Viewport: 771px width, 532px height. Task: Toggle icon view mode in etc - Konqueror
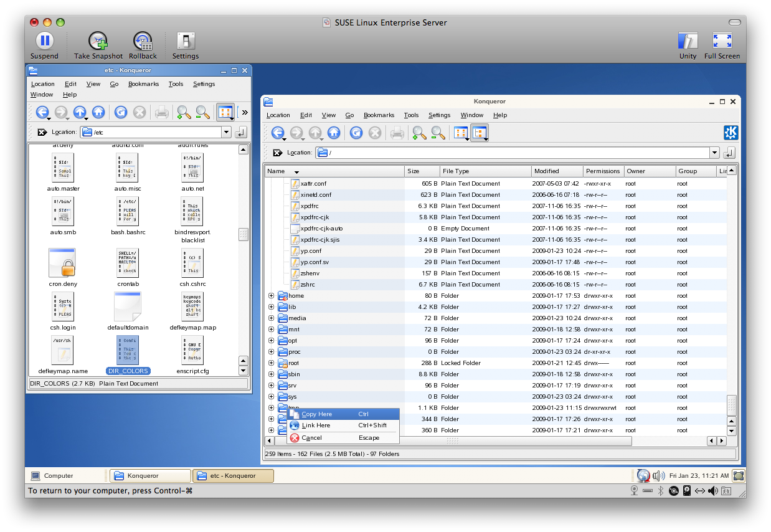(225, 112)
